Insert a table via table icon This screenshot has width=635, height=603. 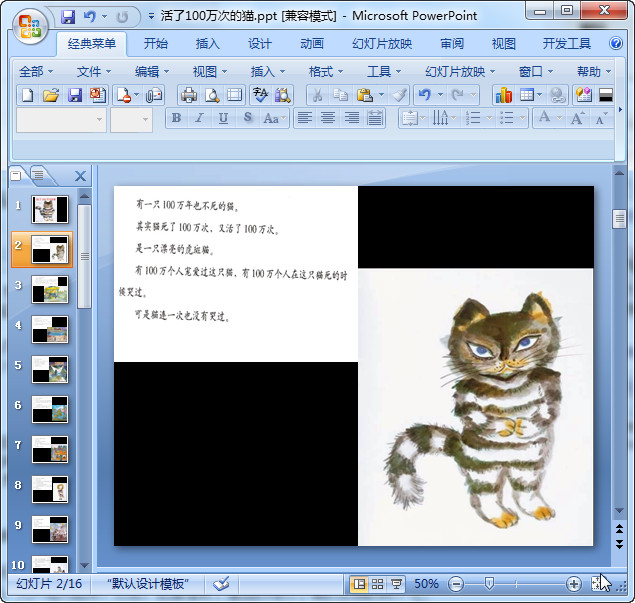(526, 95)
